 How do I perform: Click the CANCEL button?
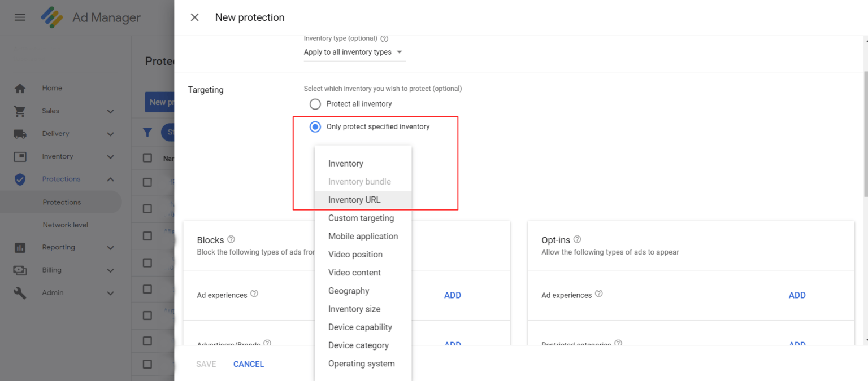[x=249, y=364]
